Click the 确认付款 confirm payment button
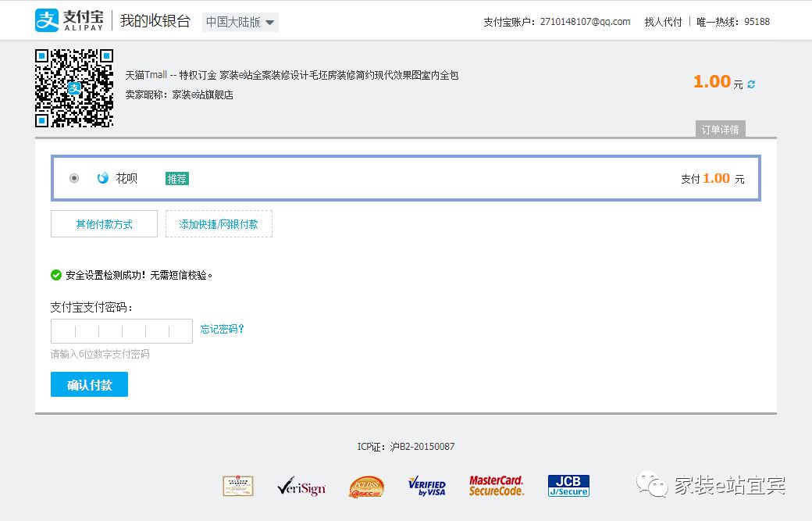Screen dimensions: 812x521 [x=89, y=384]
